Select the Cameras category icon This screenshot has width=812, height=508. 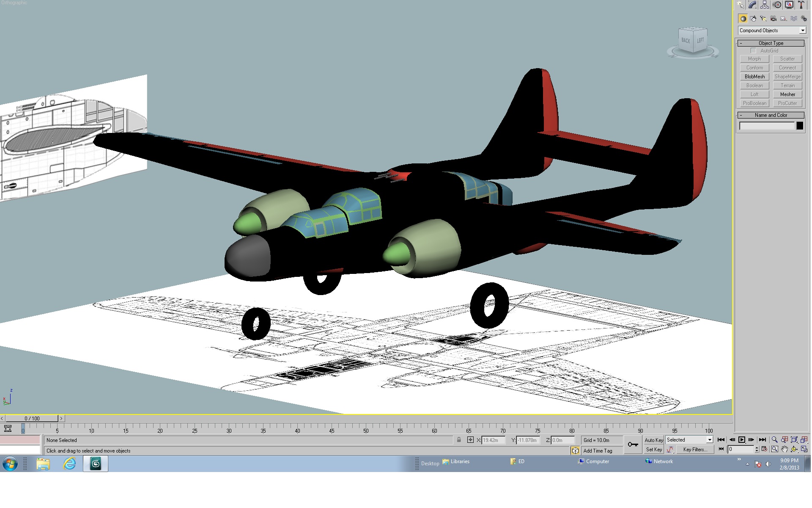pyautogui.click(x=774, y=19)
